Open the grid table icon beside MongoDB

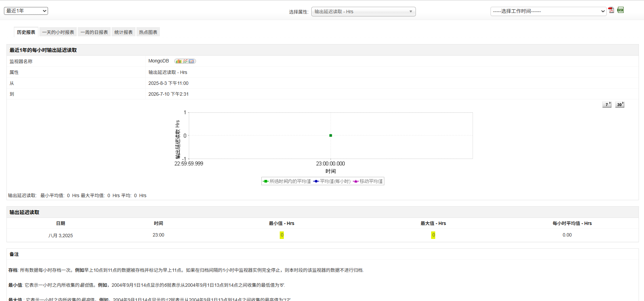(191, 61)
